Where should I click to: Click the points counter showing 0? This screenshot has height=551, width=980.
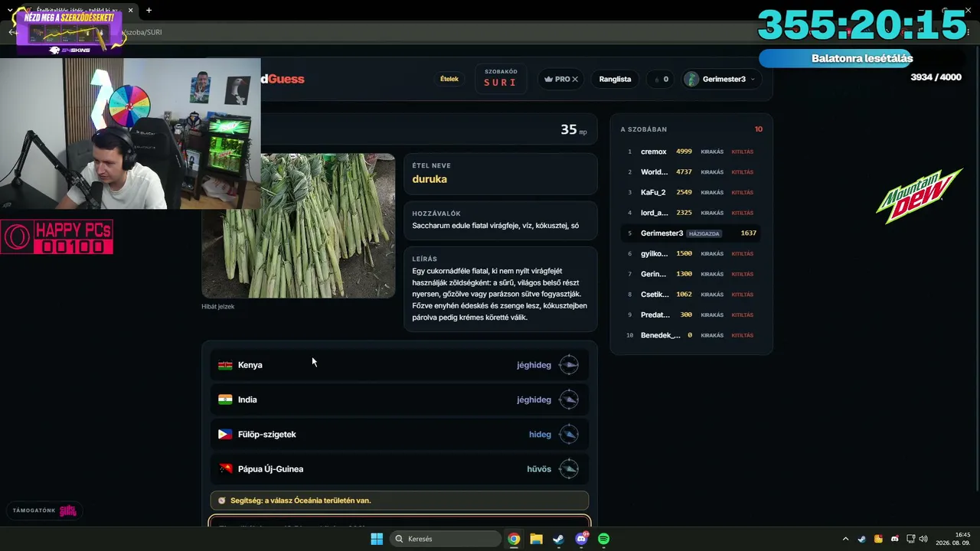tap(661, 79)
